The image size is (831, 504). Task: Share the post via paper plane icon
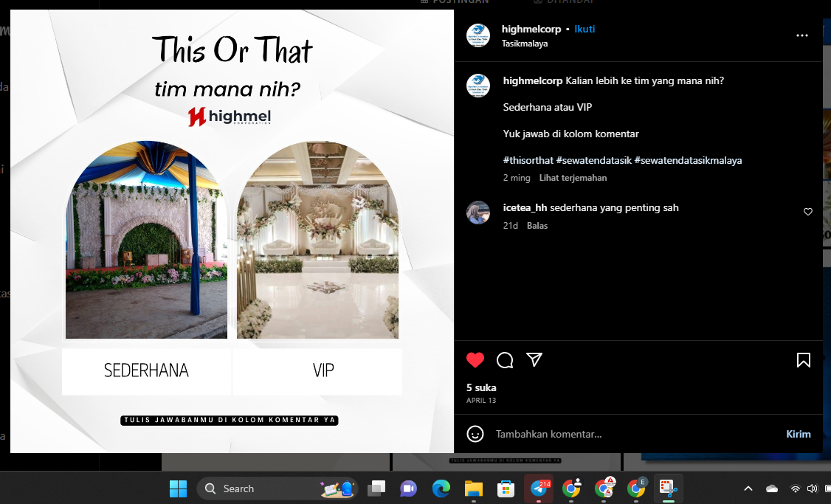coord(534,359)
